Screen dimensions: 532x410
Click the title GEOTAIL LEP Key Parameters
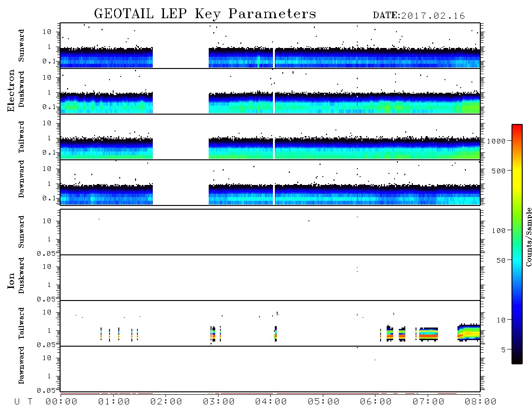tap(205, 14)
